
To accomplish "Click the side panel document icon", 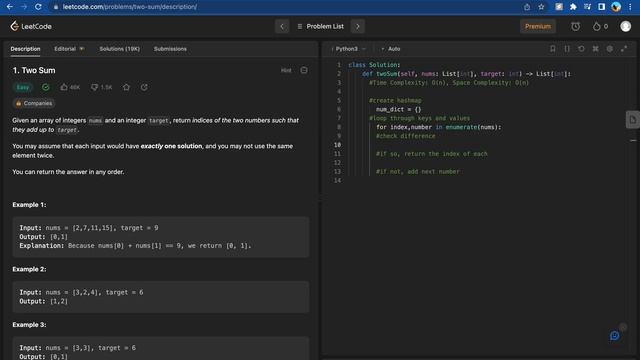I will pos(633,120).
